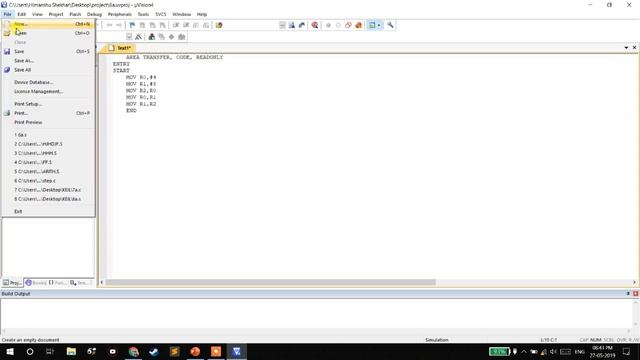Open recent file 1 in File menu
Viewport: 640px width, 360px height.
[x=48, y=135]
